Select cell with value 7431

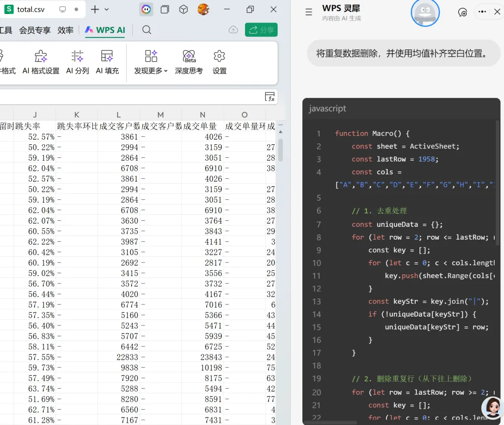pyautogui.click(x=203, y=420)
